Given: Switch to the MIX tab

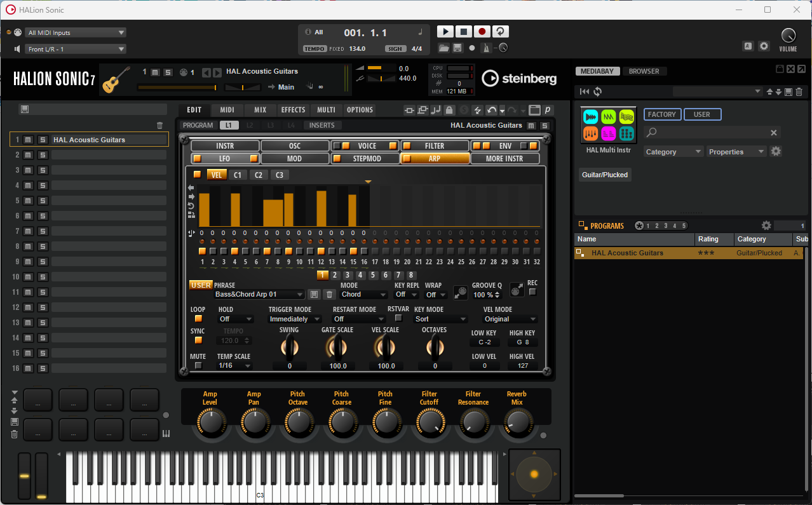Looking at the screenshot, I should [260, 110].
